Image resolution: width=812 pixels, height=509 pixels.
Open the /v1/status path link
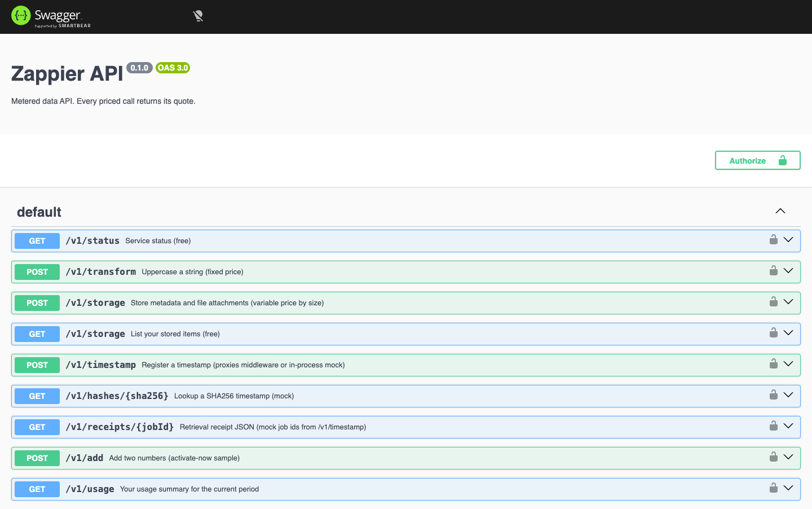coord(92,241)
